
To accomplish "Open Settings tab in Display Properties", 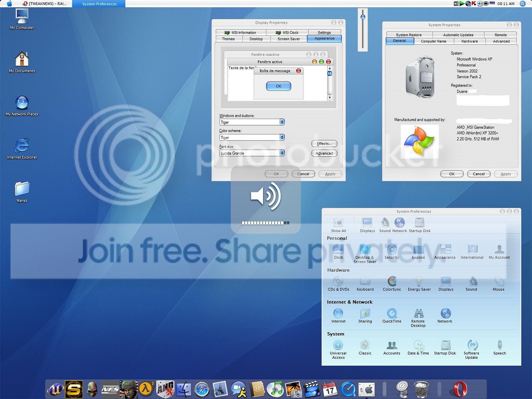I will 324,33.
